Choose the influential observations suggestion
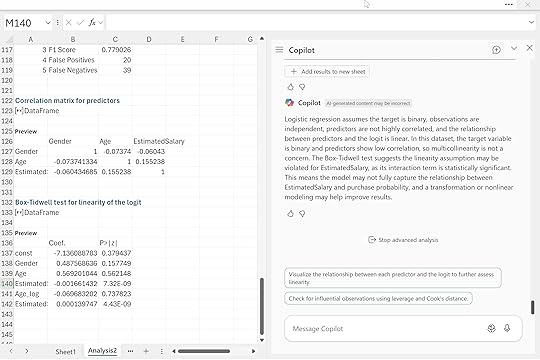 pos(378,298)
